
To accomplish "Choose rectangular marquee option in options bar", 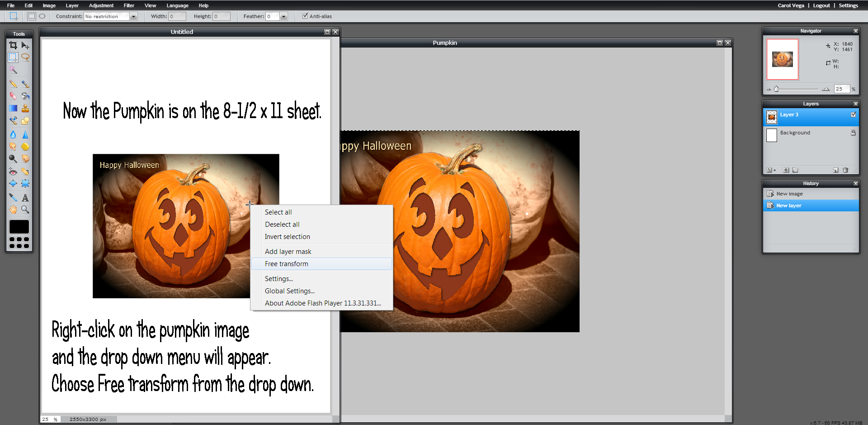I will click(31, 16).
